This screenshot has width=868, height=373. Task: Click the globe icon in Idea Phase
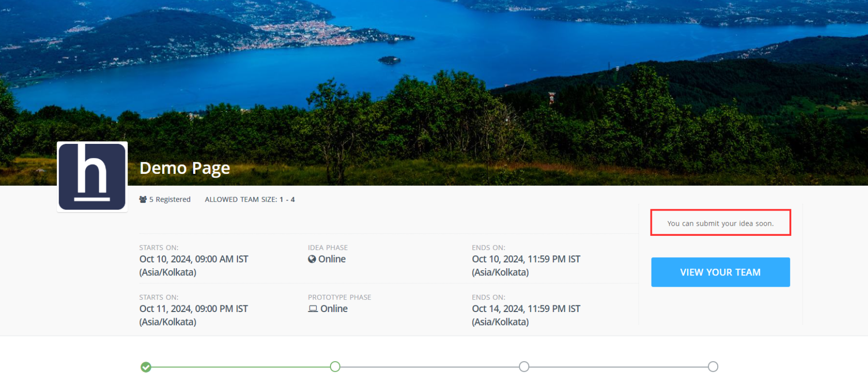tap(312, 259)
